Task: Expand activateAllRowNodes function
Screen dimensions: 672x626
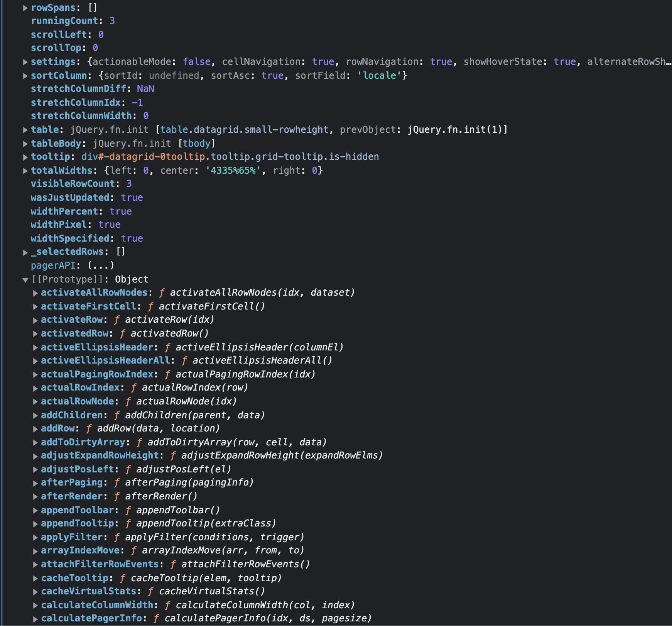Action: (35, 293)
